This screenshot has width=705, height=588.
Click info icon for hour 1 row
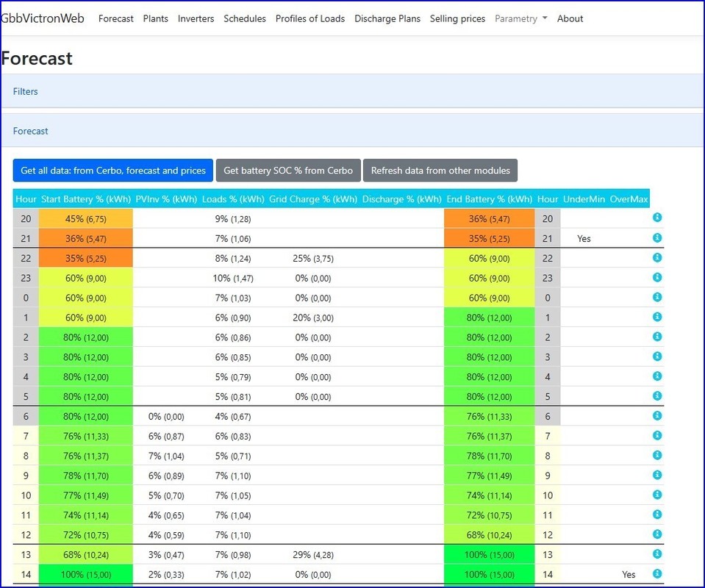(657, 317)
